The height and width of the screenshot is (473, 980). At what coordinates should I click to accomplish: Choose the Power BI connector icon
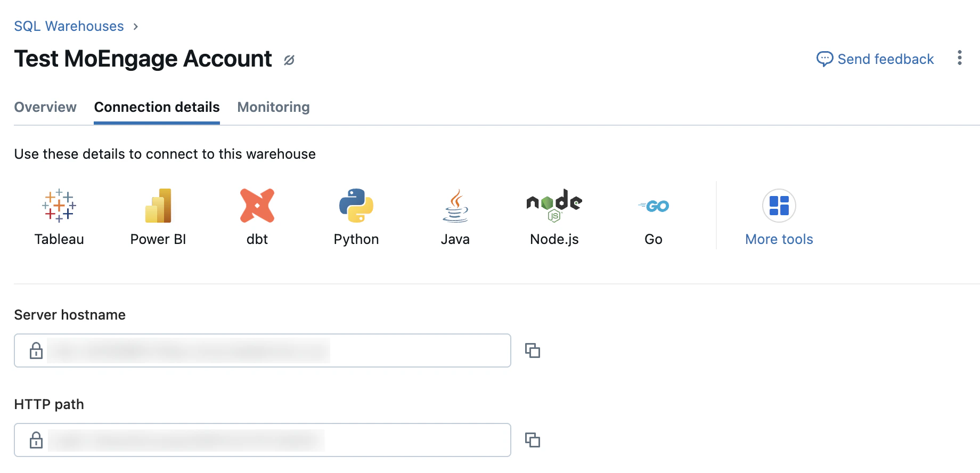click(x=158, y=206)
